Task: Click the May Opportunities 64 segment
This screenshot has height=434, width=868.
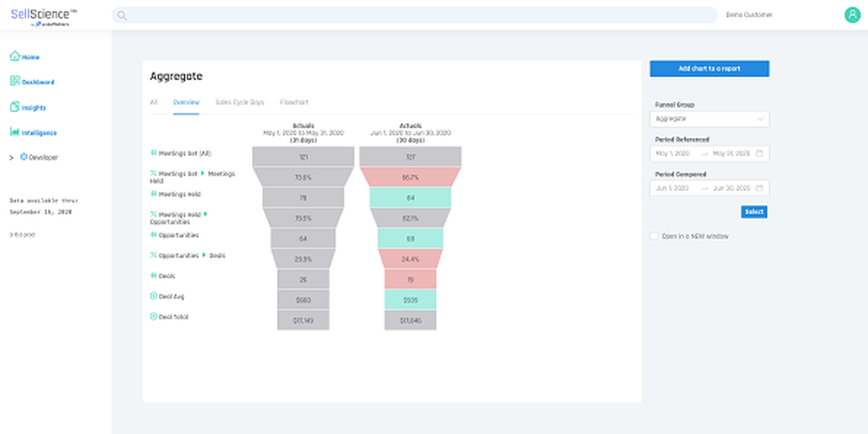Action: click(x=303, y=239)
